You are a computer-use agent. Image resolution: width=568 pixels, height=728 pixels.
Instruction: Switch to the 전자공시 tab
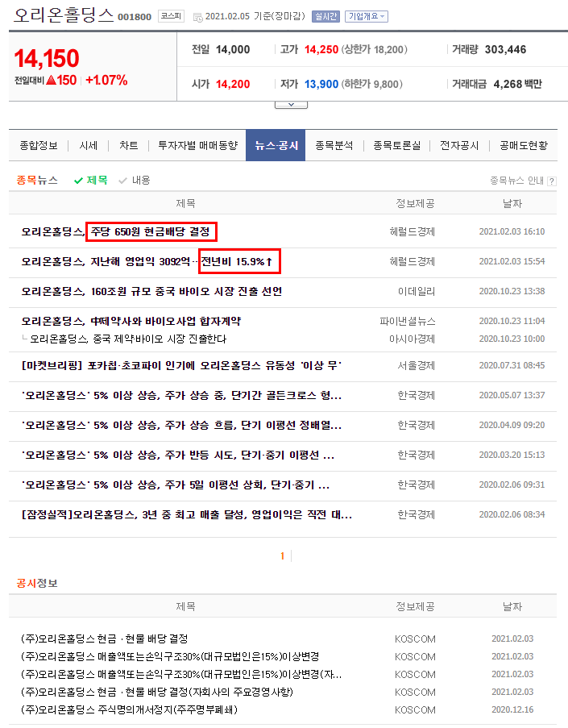459,146
